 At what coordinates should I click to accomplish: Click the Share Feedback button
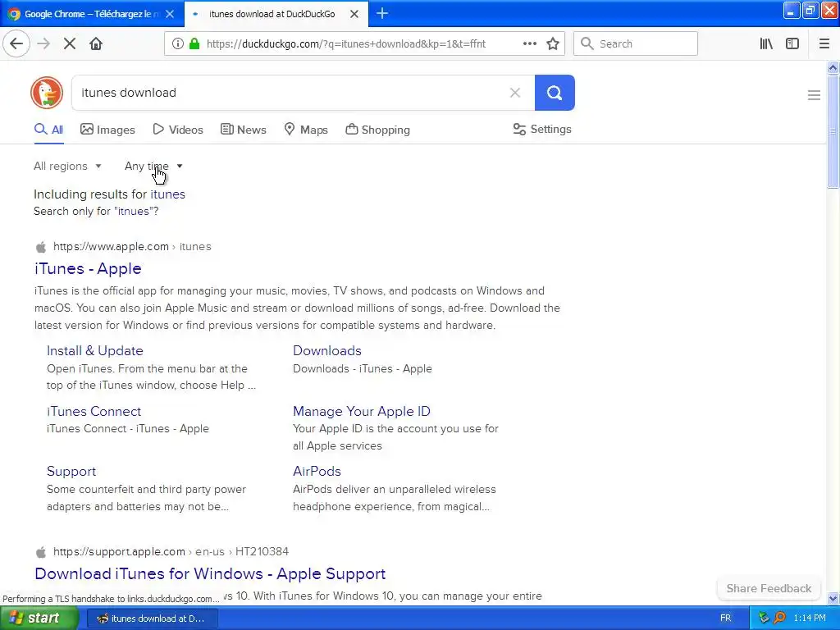[x=769, y=588]
